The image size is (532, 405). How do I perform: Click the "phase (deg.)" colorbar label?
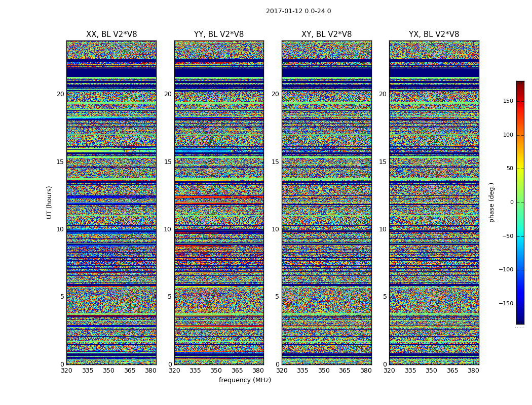coord(491,202)
